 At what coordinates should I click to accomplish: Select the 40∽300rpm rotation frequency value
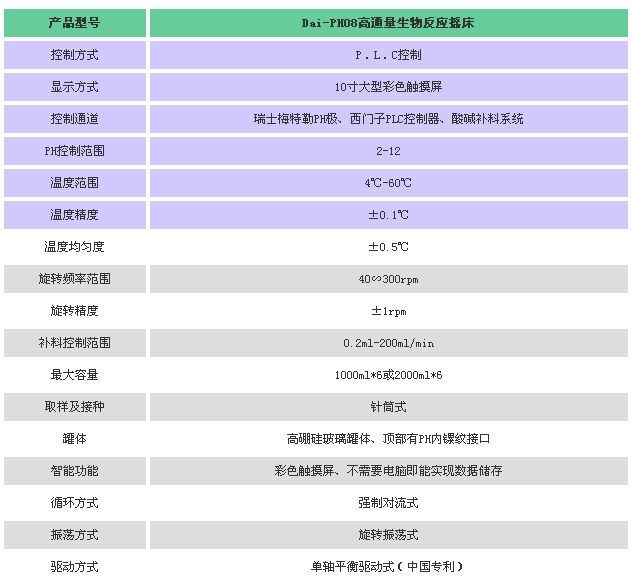click(388, 278)
